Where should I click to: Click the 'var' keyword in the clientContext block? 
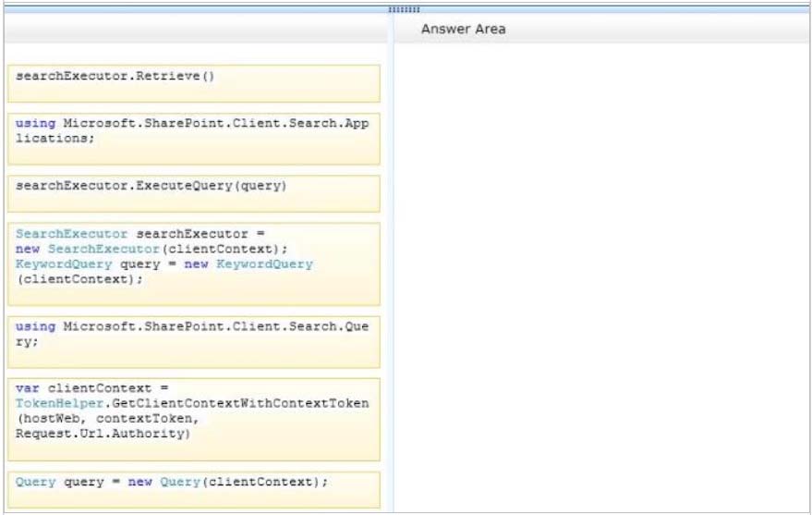click(x=28, y=388)
